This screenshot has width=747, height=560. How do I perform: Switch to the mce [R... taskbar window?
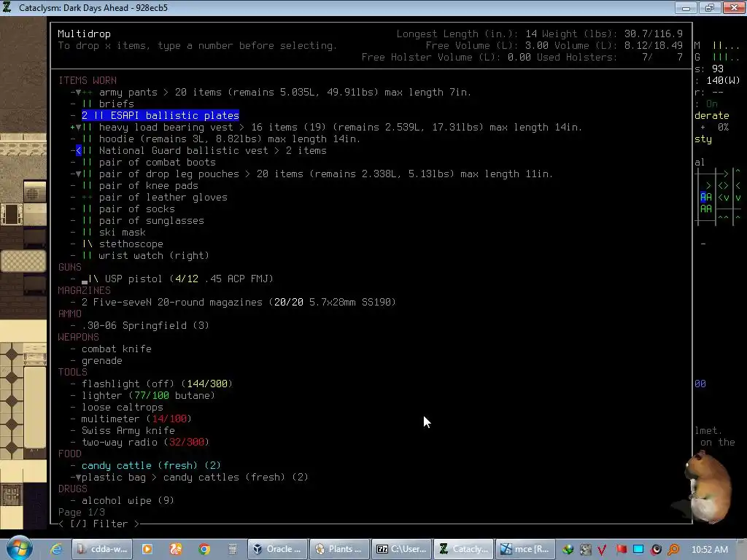pyautogui.click(x=525, y=549)
